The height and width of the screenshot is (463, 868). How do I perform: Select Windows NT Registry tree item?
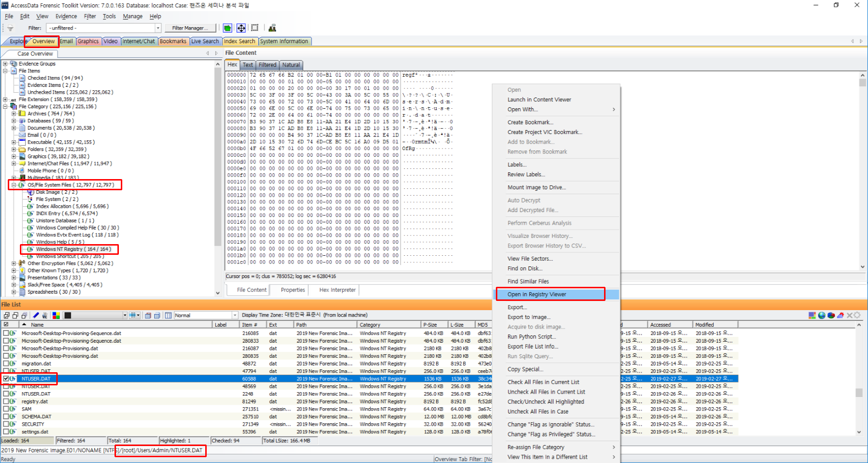tap(73, 249)
